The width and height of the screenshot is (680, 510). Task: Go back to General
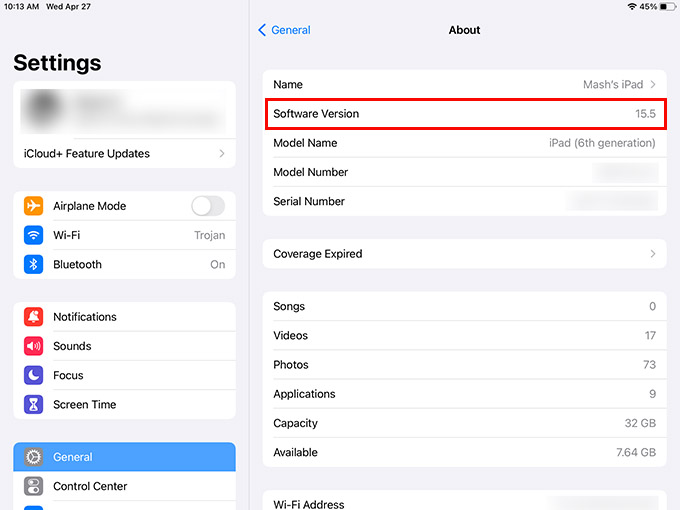pyautogui.click(x=284, y=30)
